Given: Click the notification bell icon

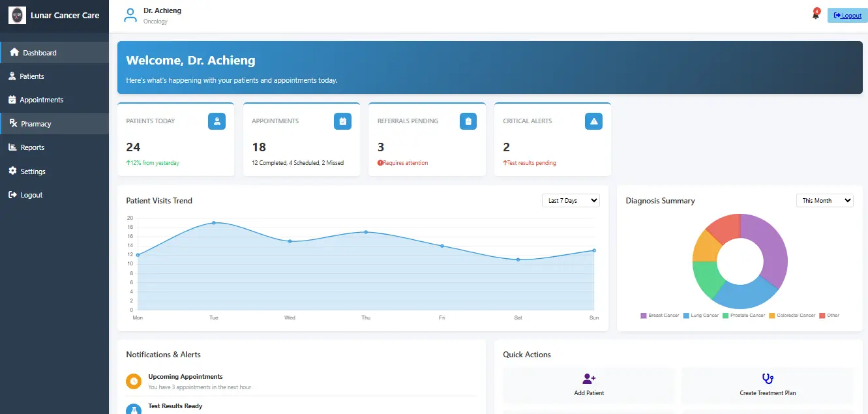Looking at the screenshot, I should click(x=815, y=15).
